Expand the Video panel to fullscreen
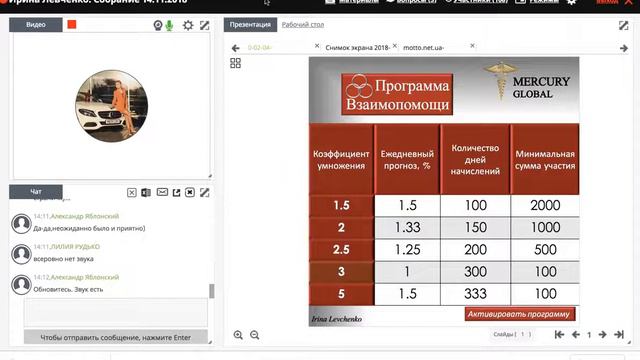 pyautogui.click(x=204, y=25)
